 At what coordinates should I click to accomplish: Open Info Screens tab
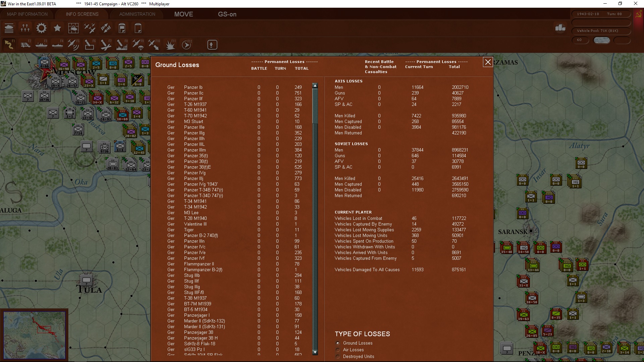click(x=82, y=14)
